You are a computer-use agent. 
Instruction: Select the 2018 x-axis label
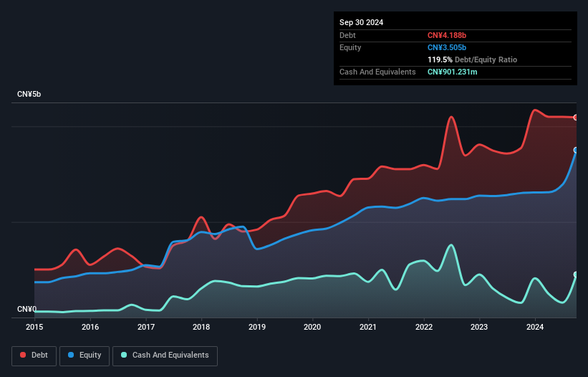(201, 327)
